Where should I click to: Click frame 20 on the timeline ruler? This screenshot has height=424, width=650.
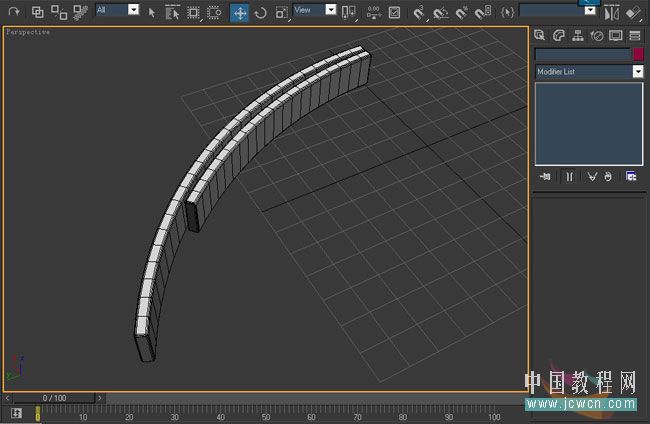point(129,417)
